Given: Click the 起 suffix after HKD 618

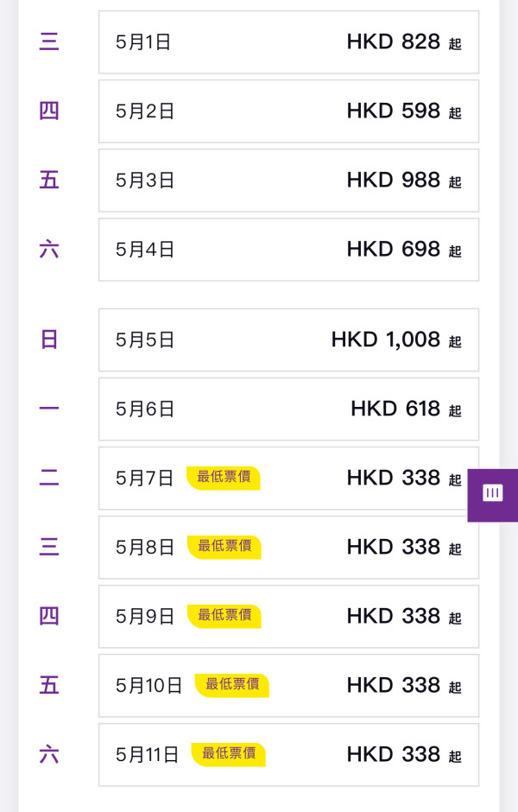Looking at the screenshot, I should 454,411.
